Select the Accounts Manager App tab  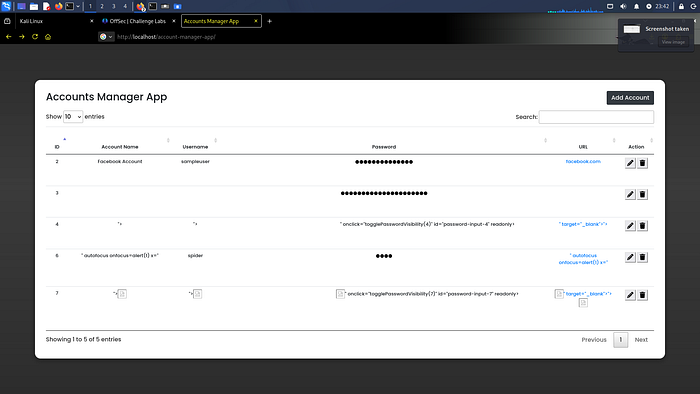click(x=221, y=21)
